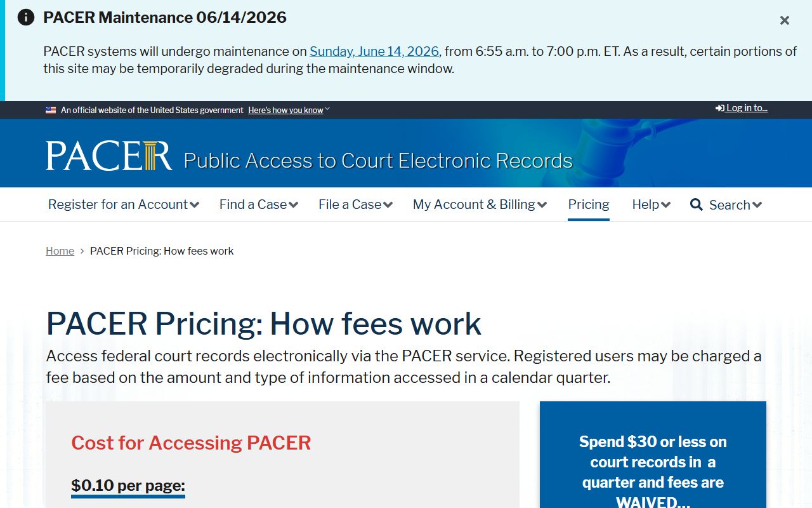Click the Cost for Accessing PACER heading
The height and width of the screenshot is (508, 812).
pos(191,443)
